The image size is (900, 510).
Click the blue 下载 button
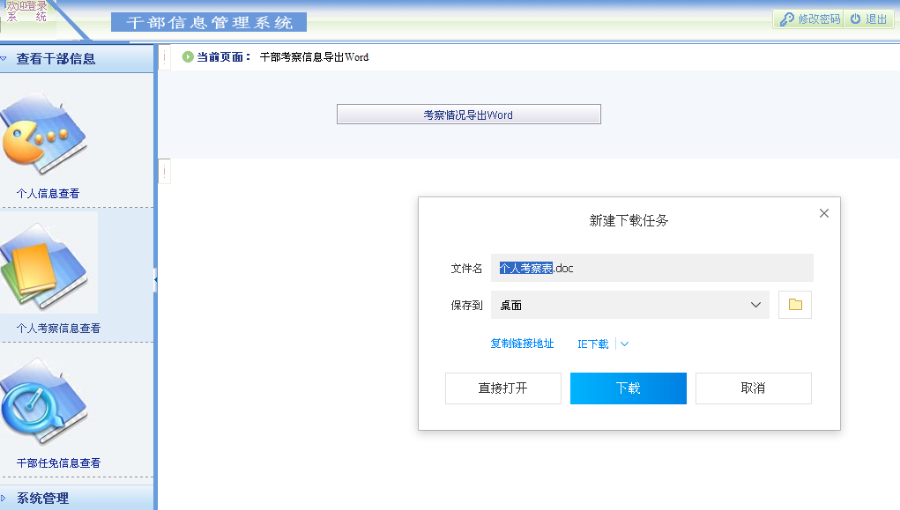[628, 388]
